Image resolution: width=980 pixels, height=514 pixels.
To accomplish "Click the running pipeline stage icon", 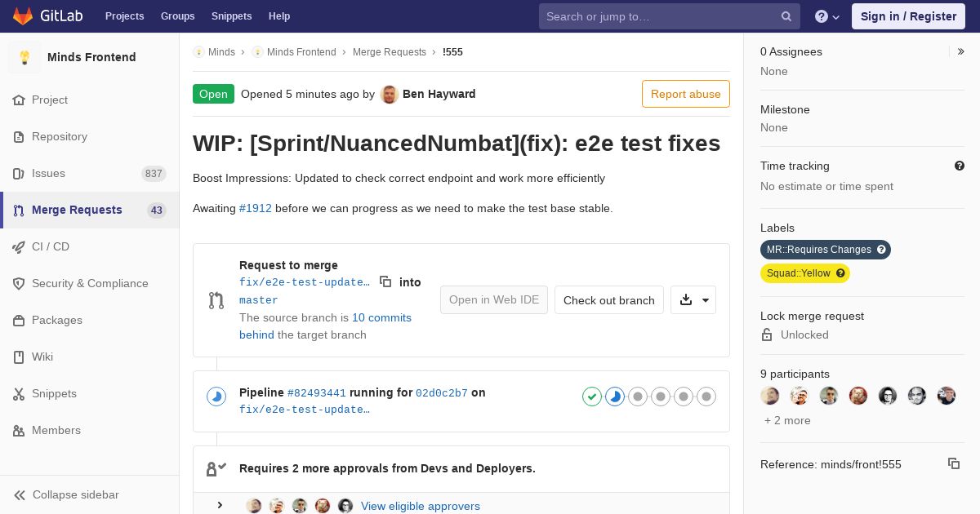I will tap(615, 397).
